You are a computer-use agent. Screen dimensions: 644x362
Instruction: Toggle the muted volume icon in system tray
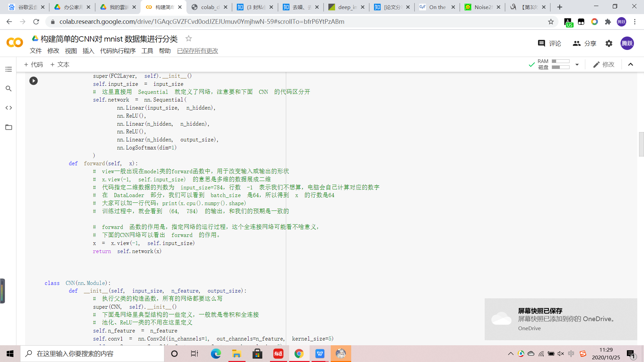click(560, 354)
